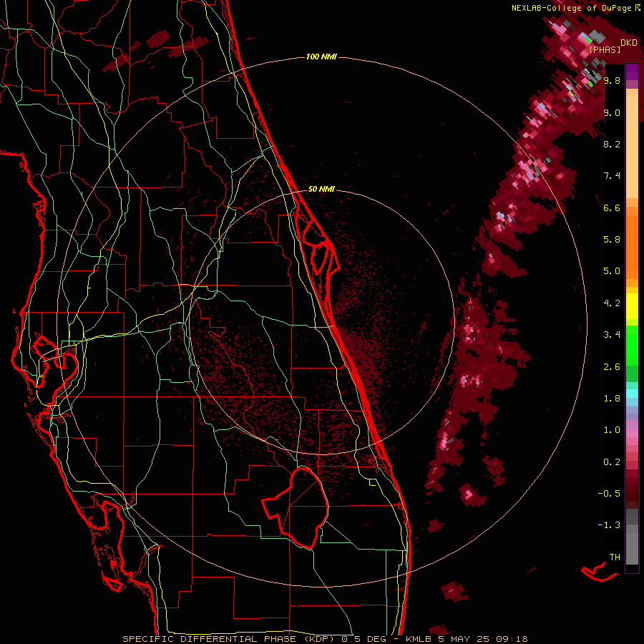Click the [PHAS] units label
The width and height of the screenshot is (644, 644).
pos(605,49)
